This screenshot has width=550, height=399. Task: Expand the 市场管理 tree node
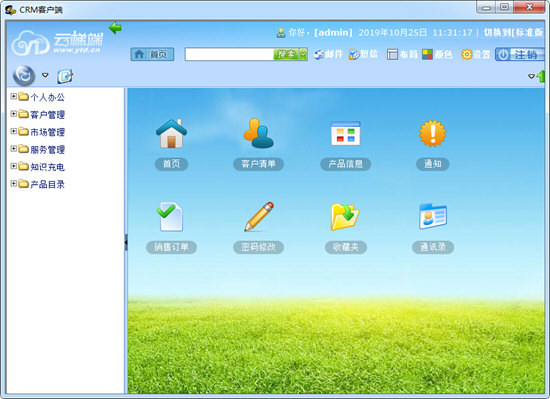(13, 131)
